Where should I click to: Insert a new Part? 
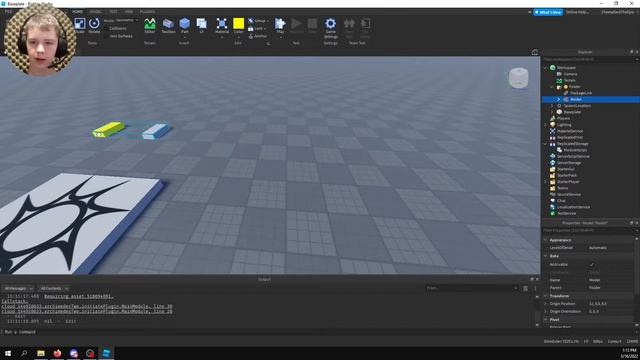tap(184, 26)
